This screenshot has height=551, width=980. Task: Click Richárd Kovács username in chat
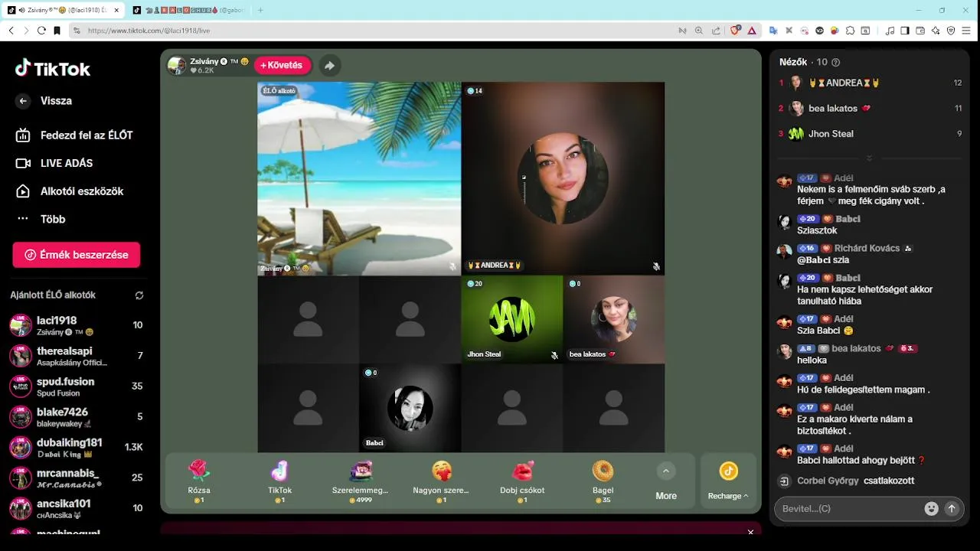pos(867,249)
